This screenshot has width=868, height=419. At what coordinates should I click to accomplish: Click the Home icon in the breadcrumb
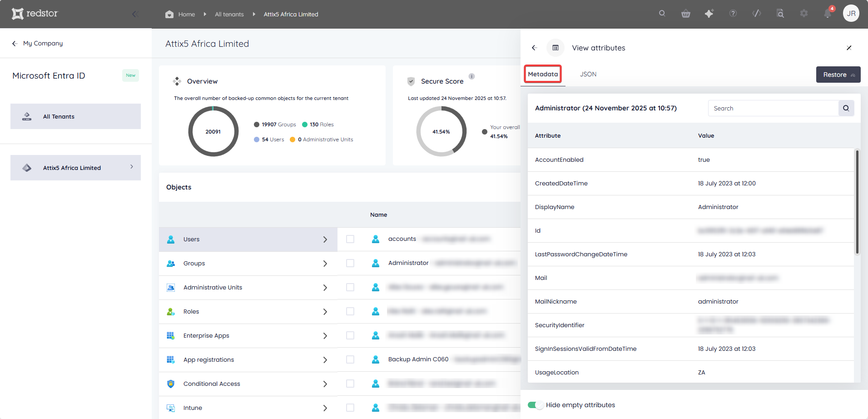click(169, 14)
